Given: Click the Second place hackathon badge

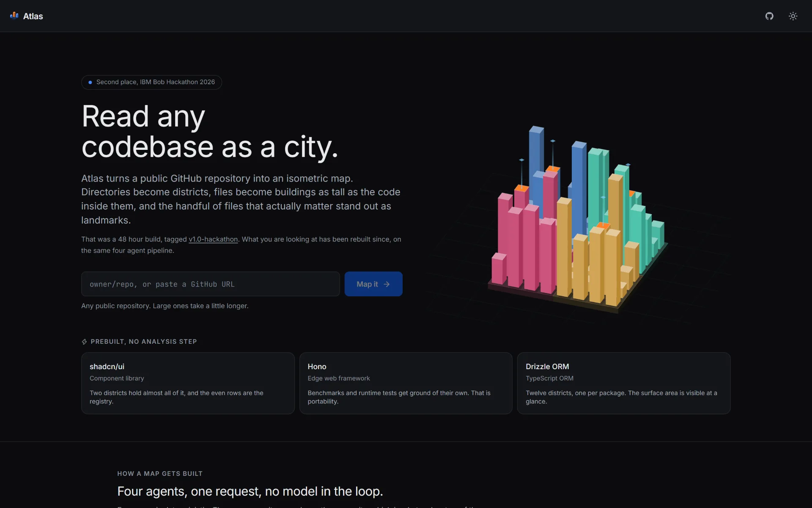Looking at the screenshot, I should click(151, 82).
